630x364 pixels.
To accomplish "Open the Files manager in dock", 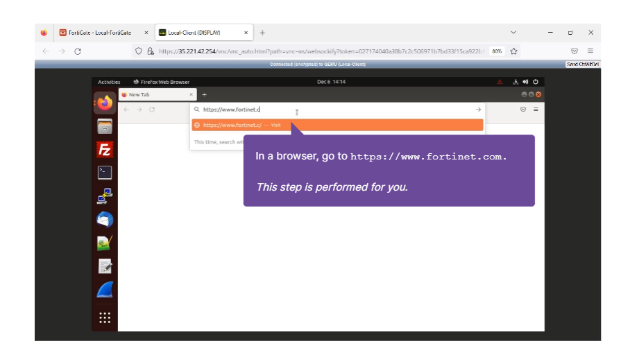I will coord(105,126).
